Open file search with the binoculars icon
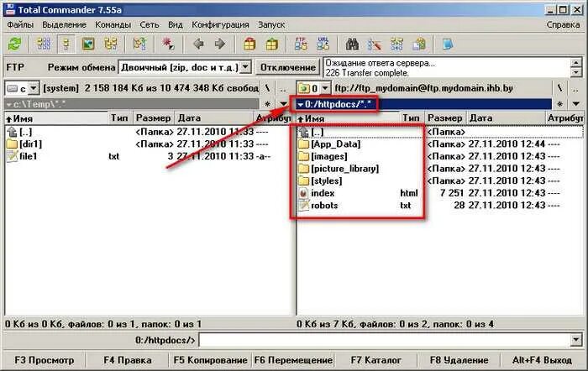Viewport: 588px width, 371px height. (x=352, y=44)
